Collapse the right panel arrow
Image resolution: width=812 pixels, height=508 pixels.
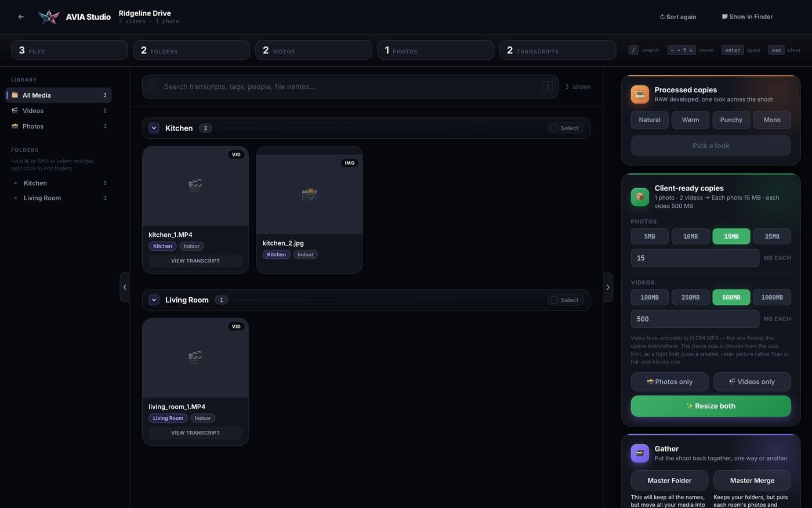(x=608, y=287)
